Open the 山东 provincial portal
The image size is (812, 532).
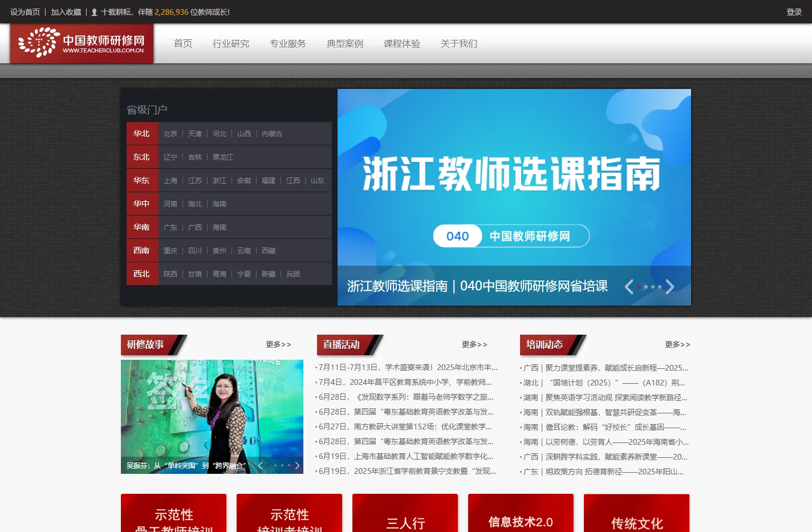click(318, 180)
